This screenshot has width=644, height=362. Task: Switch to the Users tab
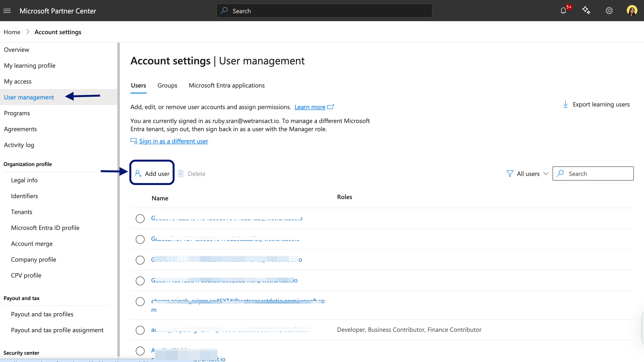click(x=138, y=86)
